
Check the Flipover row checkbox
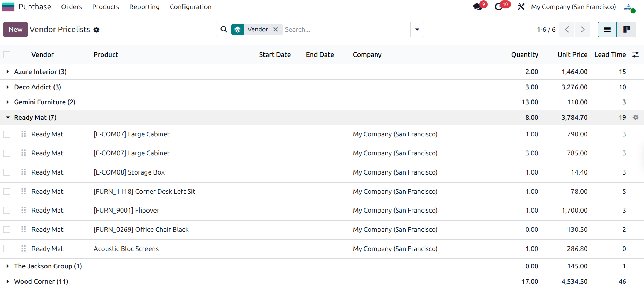(7, 210)
